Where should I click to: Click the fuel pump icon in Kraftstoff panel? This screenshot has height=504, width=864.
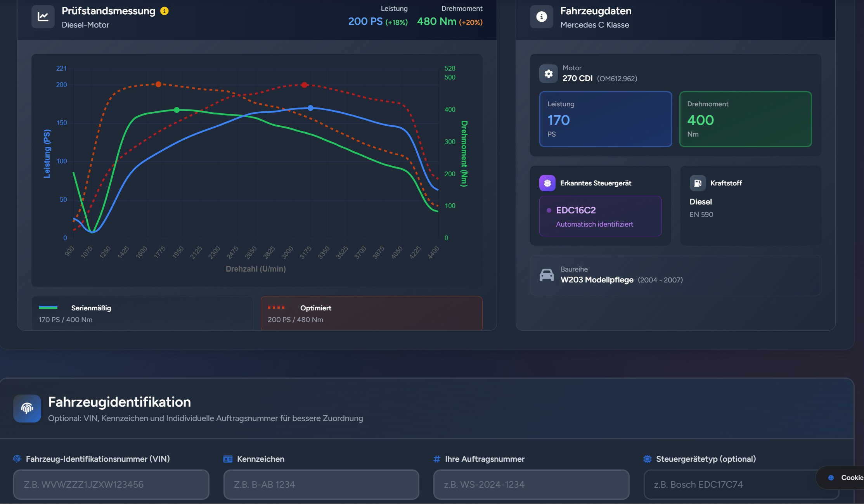(697, 183)
